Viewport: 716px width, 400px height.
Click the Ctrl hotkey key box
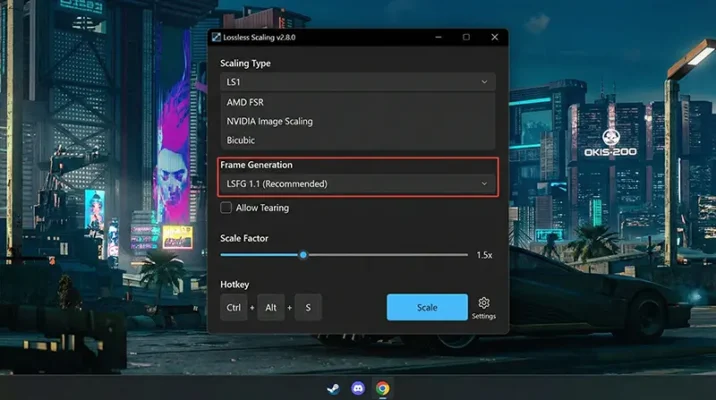coord(234,307)
